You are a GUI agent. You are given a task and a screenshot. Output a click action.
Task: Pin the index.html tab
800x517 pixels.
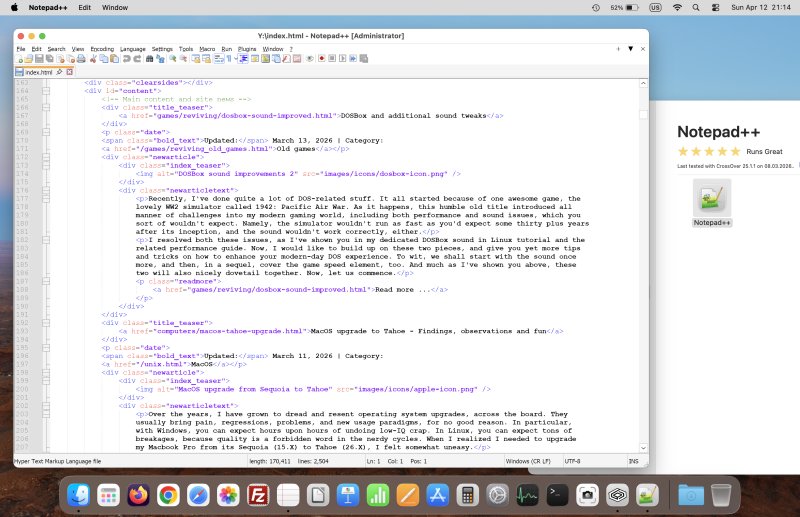[59, 72]
